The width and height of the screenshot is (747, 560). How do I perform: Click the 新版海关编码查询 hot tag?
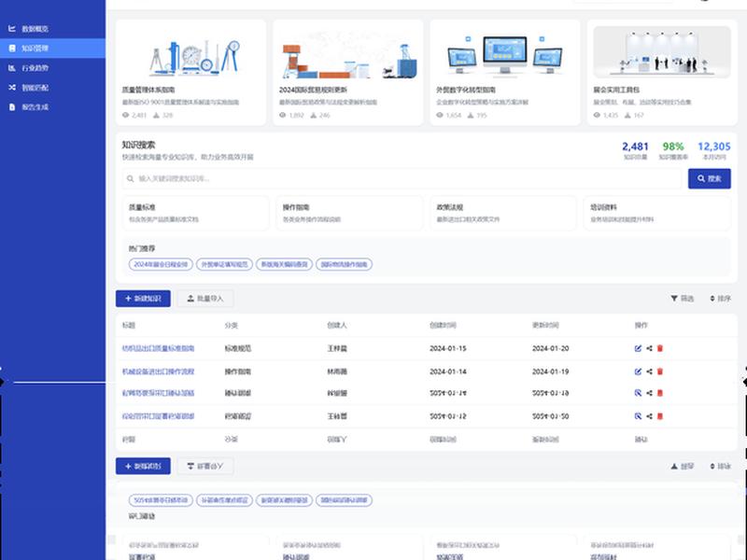click(285, 264)
